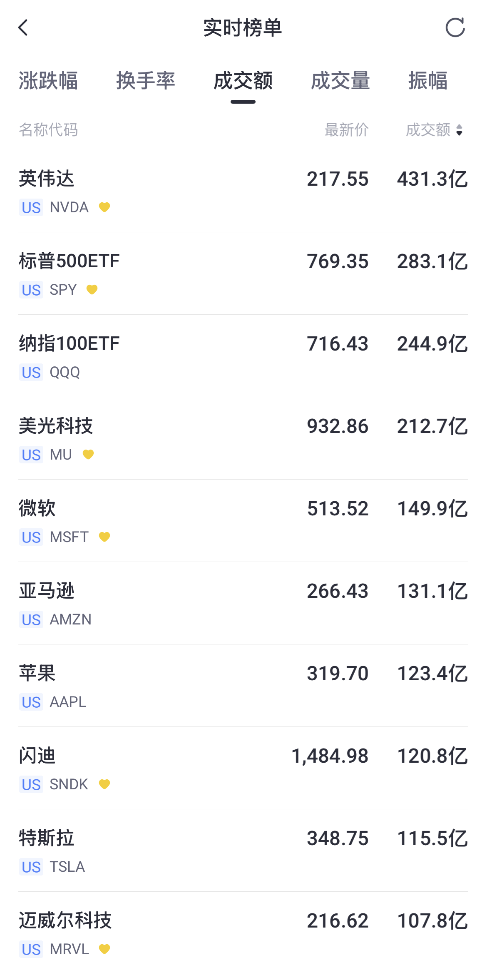Tap the heart icon beside NVDA
The height and width of the screenshot is (980, 487).
[x=104, y=207]
